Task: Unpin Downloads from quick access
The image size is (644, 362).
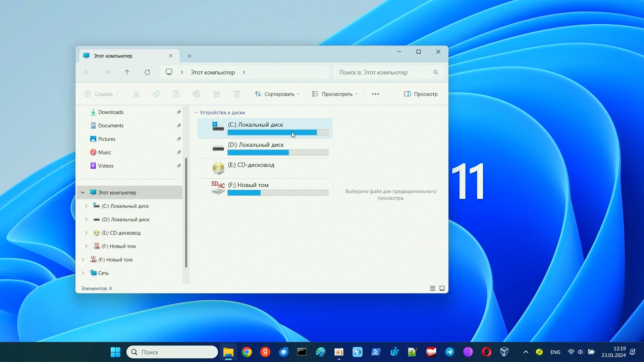Action: pos(179,112)
